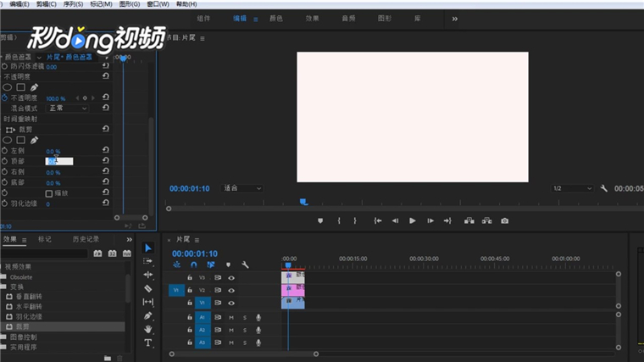644x362 pixels.
Task: Hide track V3 with the eye icon
Action: pyautogui.click(x=231, y=278)
